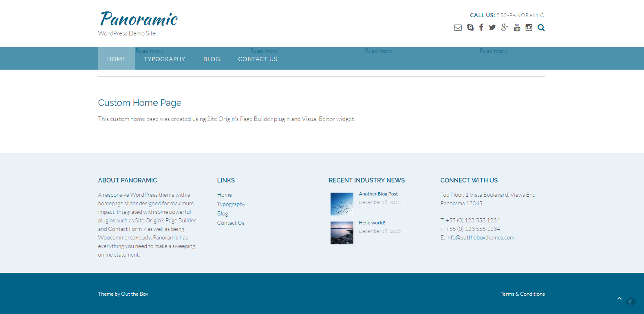Click Typography under the footer Links section
The height and width of the screenshot is (314, 644).
point(231,204)
